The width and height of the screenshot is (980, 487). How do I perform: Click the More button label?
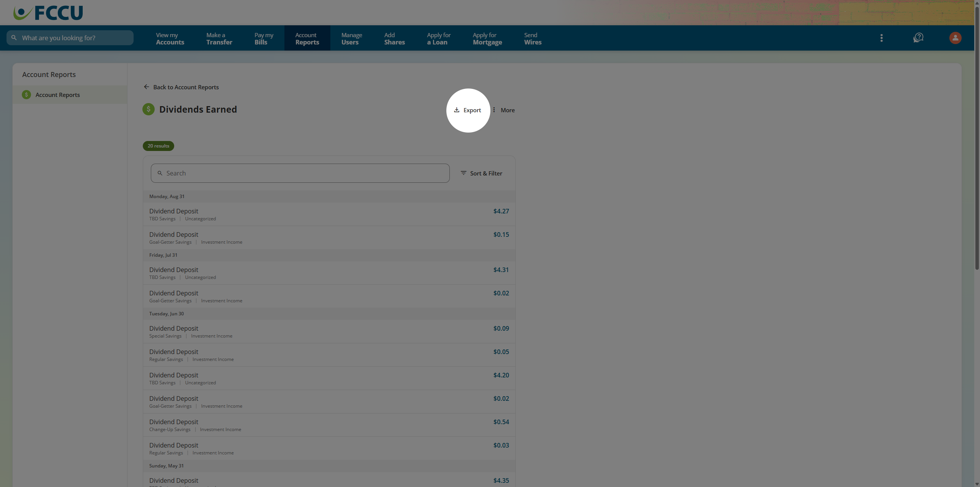tap(508, 110)
